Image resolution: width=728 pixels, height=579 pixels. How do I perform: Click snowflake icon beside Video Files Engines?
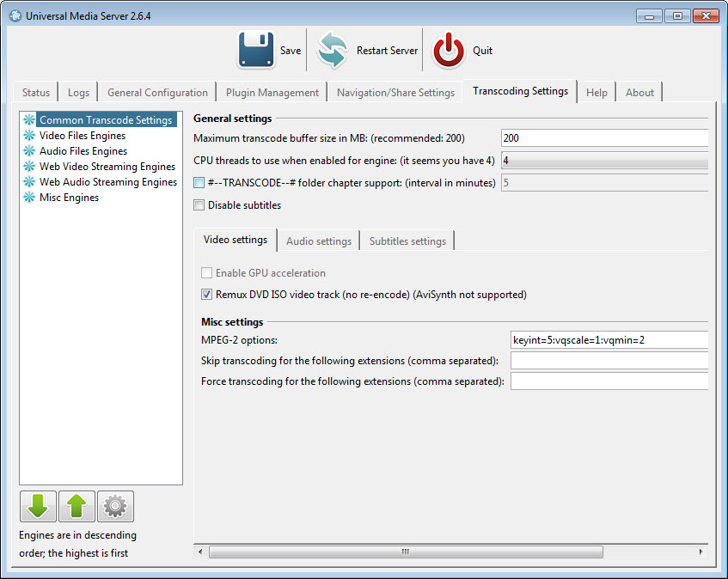(x=28, y=136)
